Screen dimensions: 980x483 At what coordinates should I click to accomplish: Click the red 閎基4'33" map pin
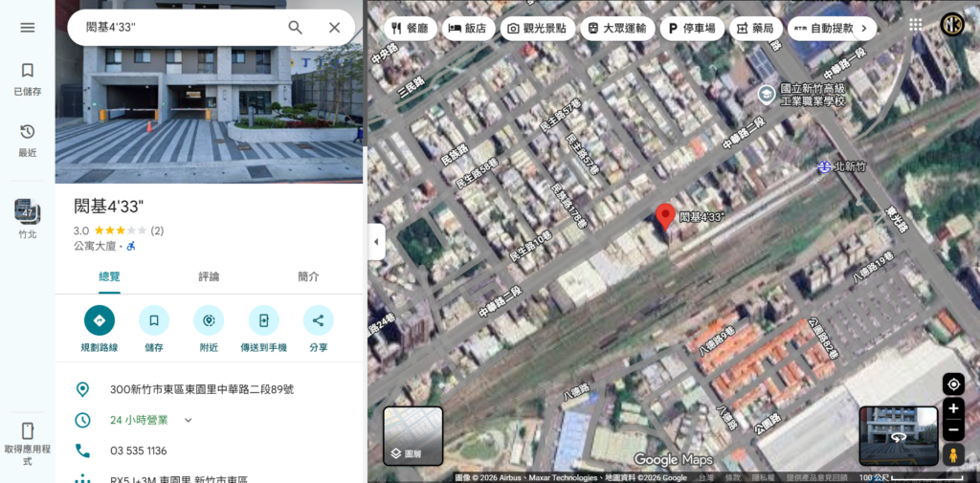tap(666, 217)
